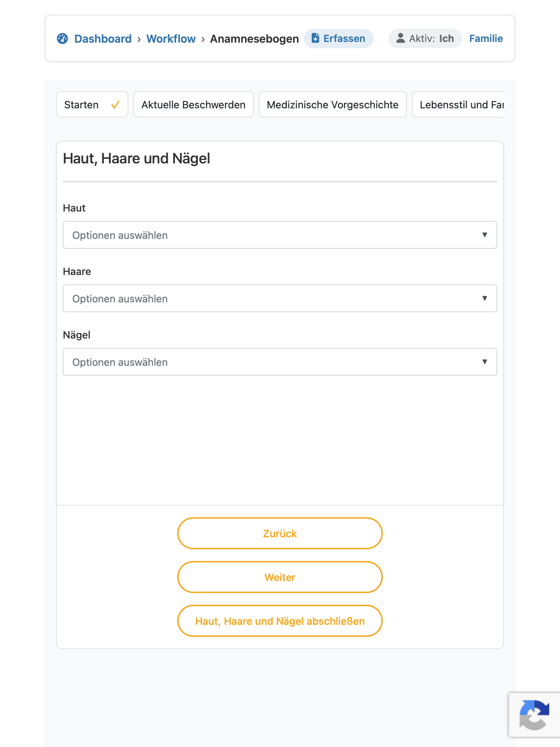Open the Haut options dropdown
Image resolution: width=560 pixels, height=747 pixels.
(x=280, y=235)
